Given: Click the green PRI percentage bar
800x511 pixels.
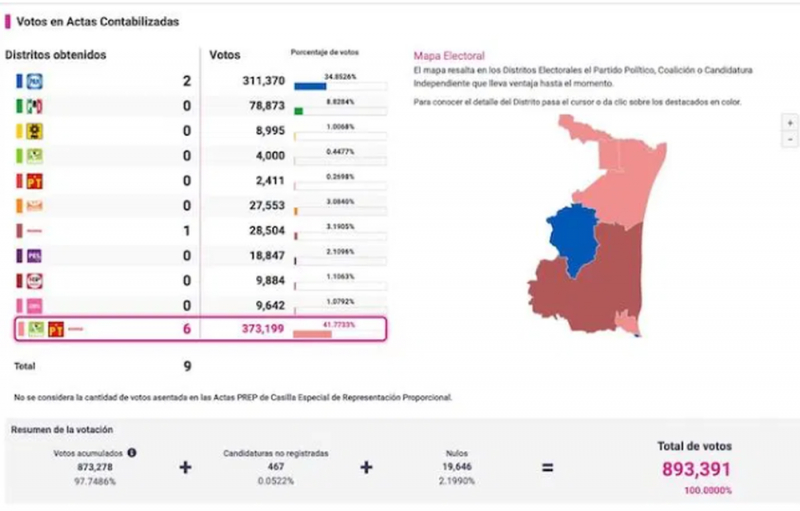Looking at the screenshot, I should click(x=298, y=111).
